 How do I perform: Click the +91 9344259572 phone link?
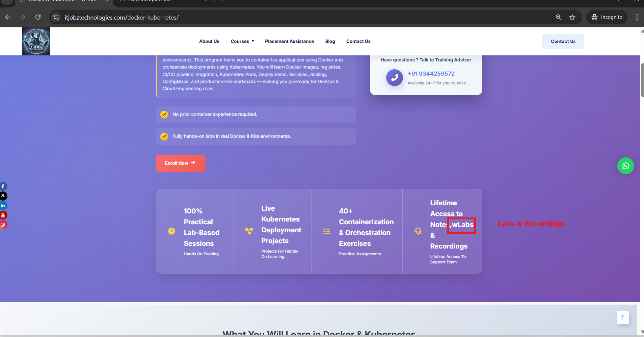coord(431,74)
